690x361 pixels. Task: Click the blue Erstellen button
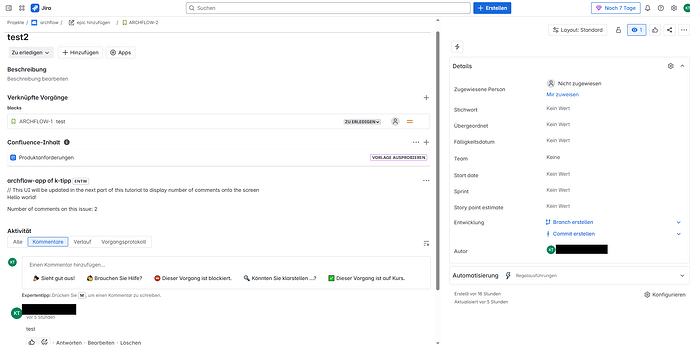(492, 8)
